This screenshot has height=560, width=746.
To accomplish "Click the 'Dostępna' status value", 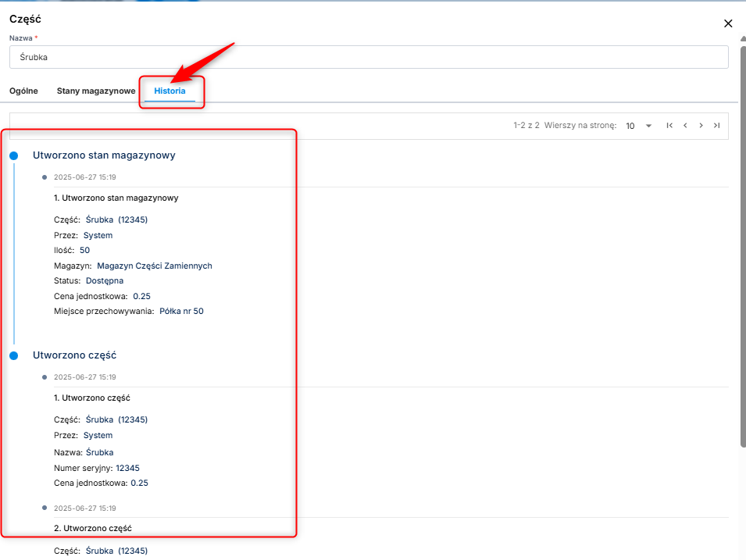I will (x=105, y=280).
